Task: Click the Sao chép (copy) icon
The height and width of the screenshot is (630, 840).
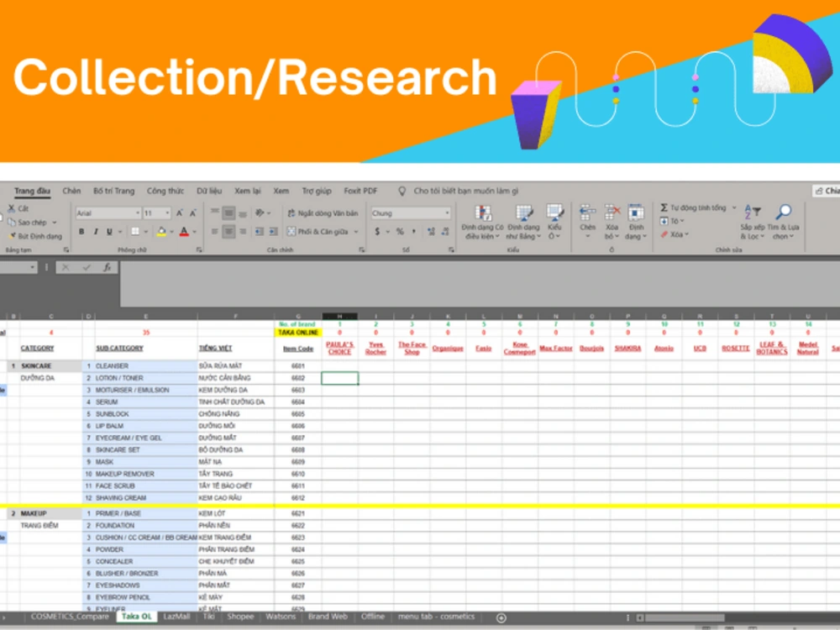Action: click(11, 223)
